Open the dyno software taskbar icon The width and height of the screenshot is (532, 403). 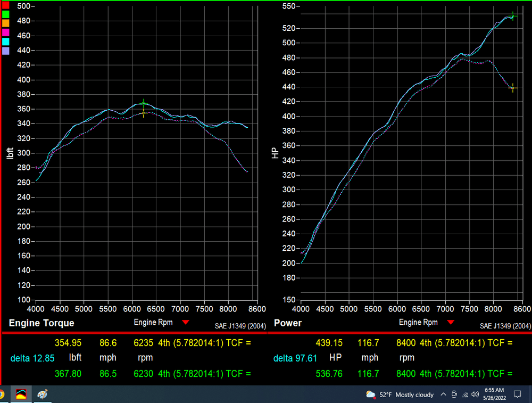tap(21, 394)
